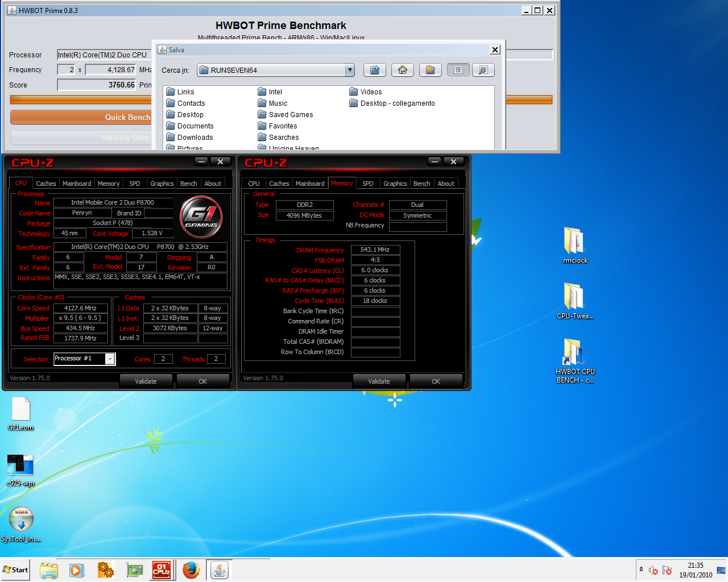Open the Graphics tab in left CPU-Z window

click(162, 184)
